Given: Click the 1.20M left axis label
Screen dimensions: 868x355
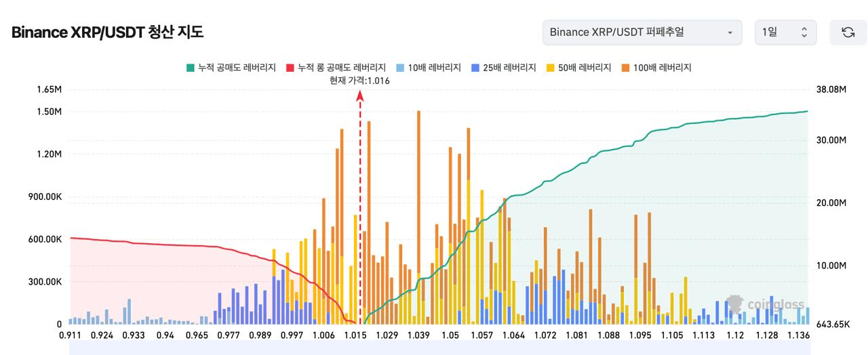Looking at the screenshot, I should tap(49, 154).
